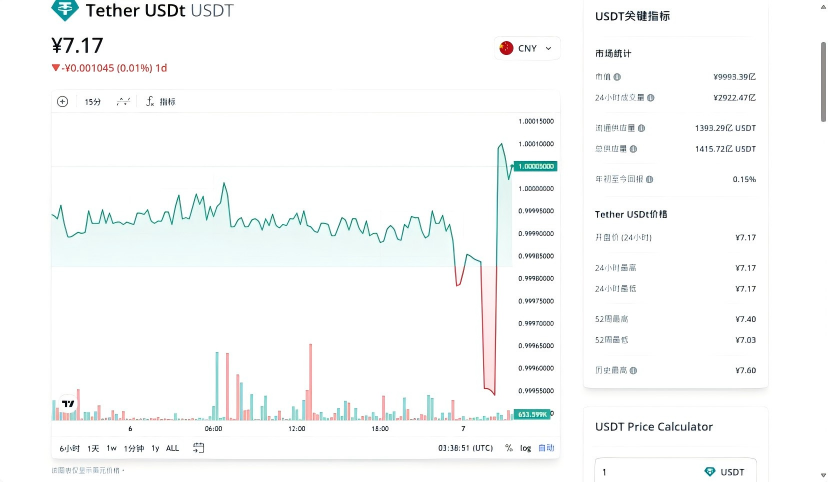Click the info icon beside 市值
Viewport: 828px width, 482px height.
[617, 77]
